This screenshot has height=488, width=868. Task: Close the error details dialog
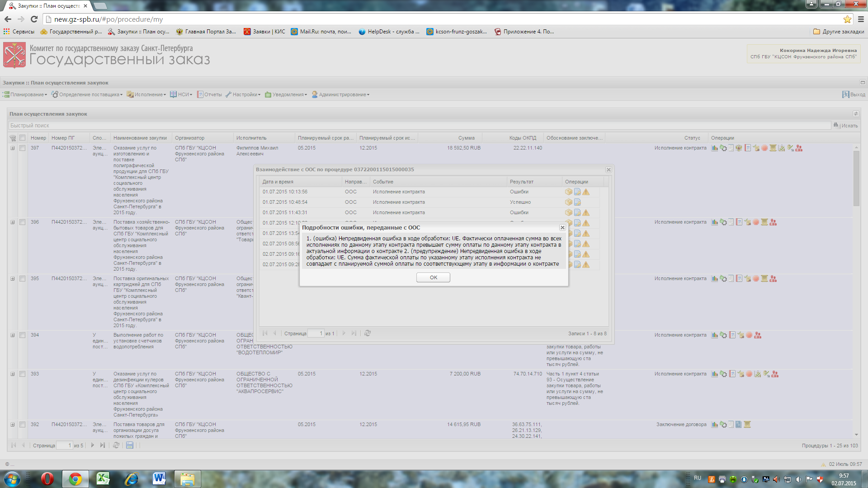pyautogui.click(x=562, y=228)
